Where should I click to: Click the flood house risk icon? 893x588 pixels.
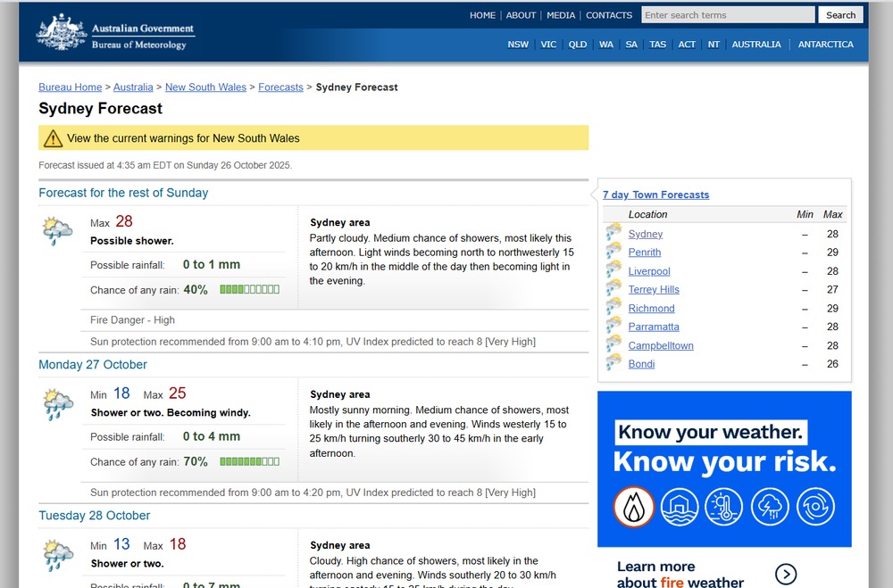coord(679,507)
